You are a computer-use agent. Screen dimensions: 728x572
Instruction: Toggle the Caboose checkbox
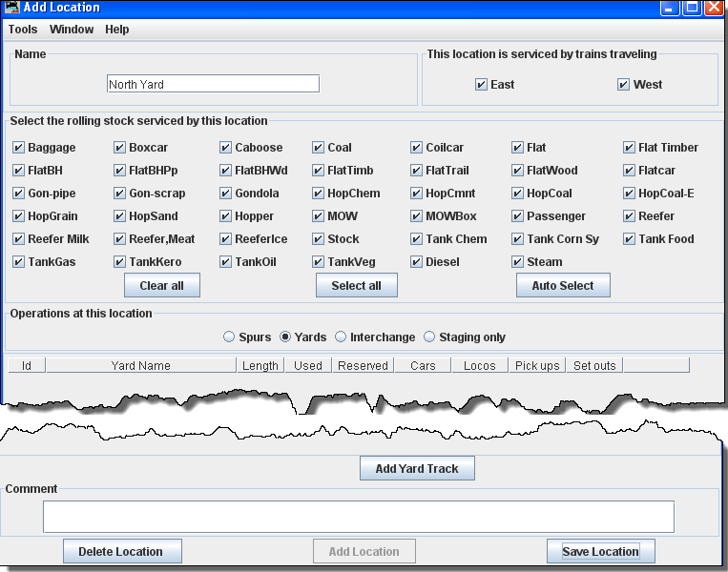tap(226, 148)
